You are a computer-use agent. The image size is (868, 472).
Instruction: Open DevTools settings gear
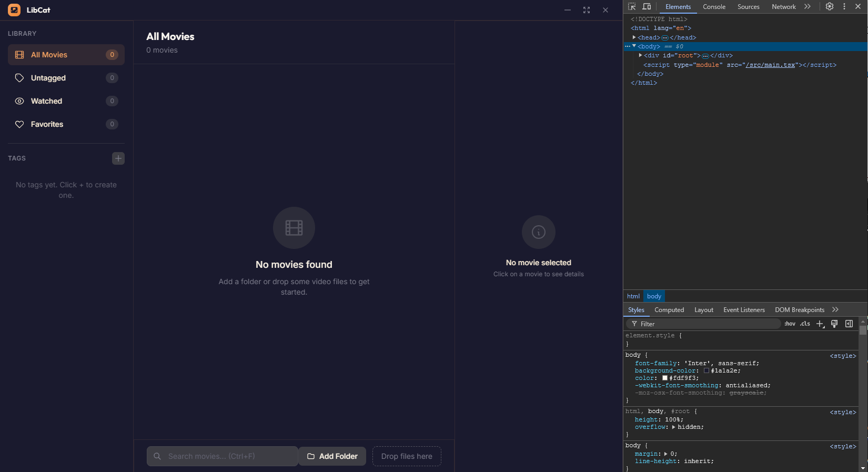click(x=830, y=7)
